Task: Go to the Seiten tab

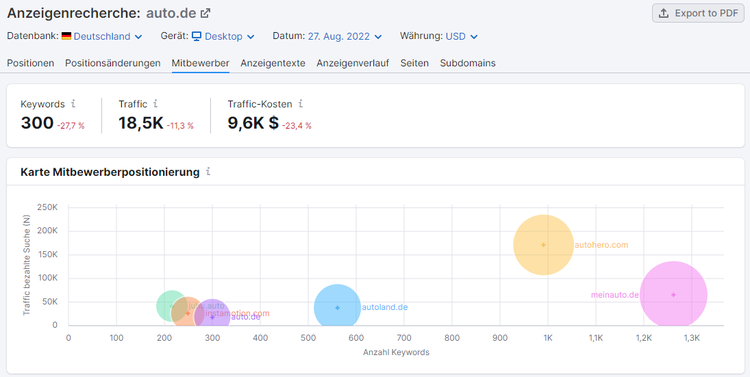Action: (x=415, y=63)
